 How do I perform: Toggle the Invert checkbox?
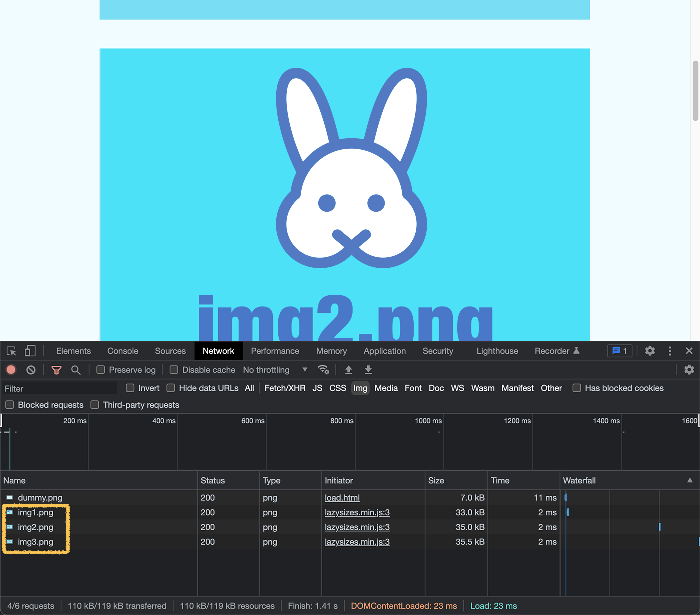click(x=130, y=388)
